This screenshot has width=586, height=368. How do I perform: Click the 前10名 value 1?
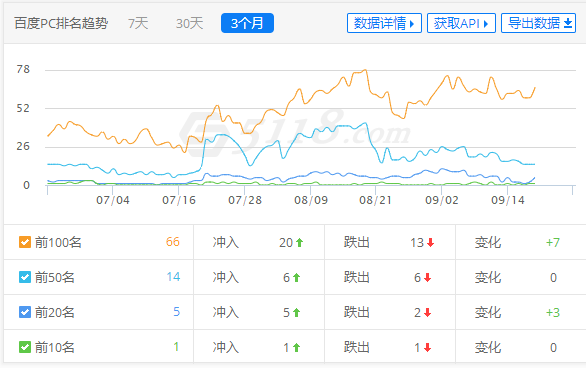(x=176, y=347)
